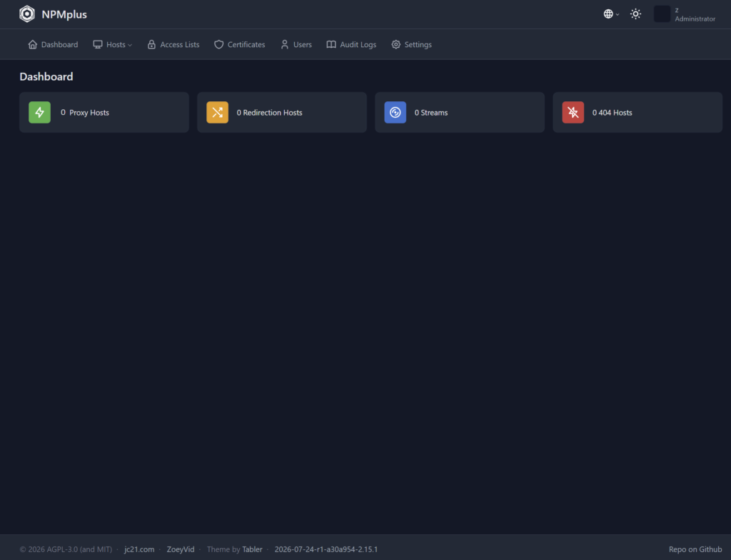Expand the Hosts dropdown chevron

pyautogui.click(x=130, y=45)
